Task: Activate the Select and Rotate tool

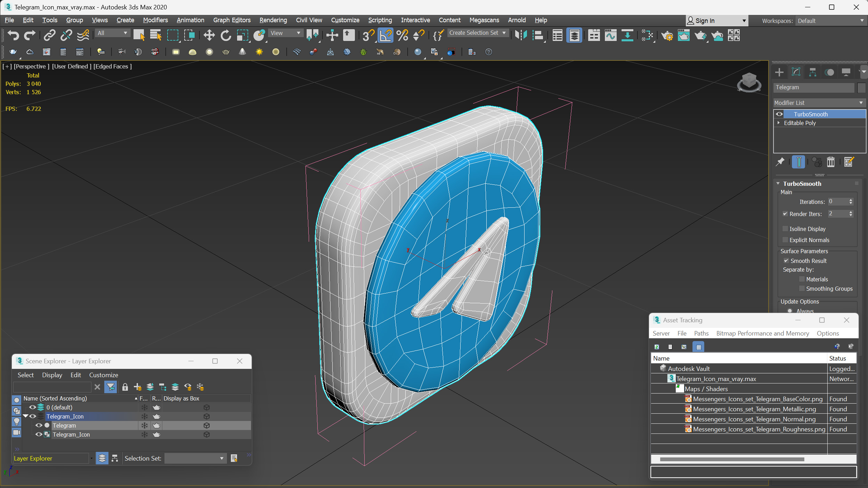Action: [x=226, y=35]
